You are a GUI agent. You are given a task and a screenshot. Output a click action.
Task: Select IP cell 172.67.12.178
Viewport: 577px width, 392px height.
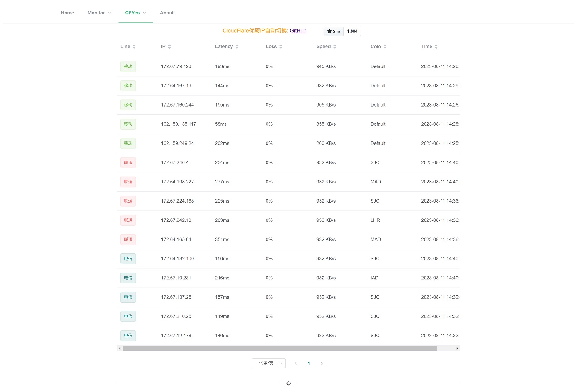pyautogui.click(x=176, y=336)
